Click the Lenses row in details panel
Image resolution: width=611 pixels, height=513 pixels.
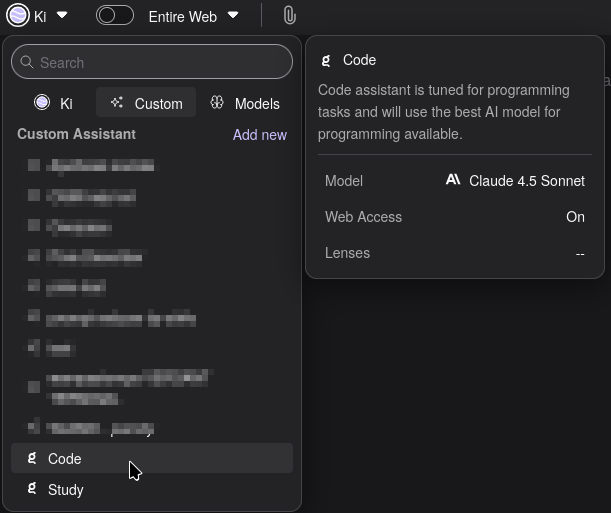[x=455, y=253]
